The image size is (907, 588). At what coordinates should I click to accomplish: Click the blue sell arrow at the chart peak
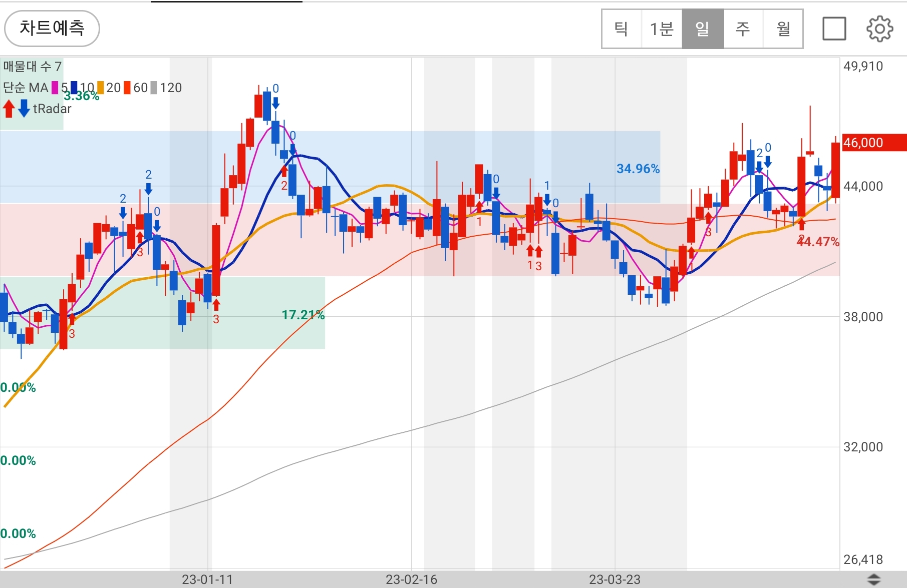(x=275, y=103)
